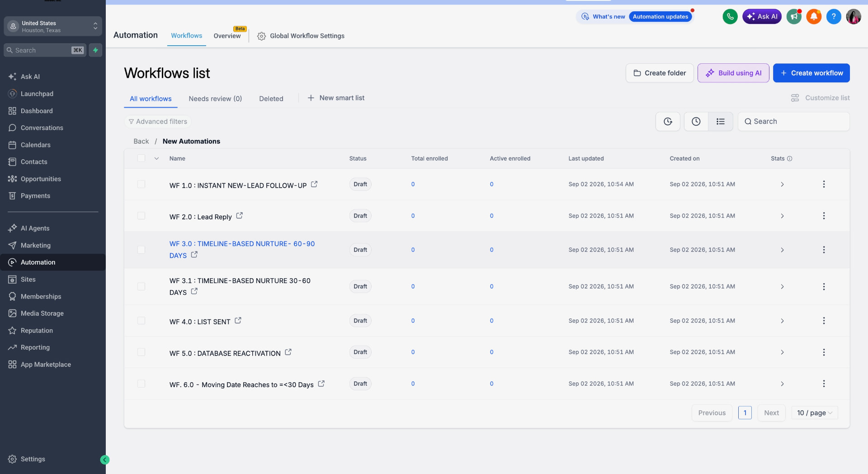Switch to the Overview beta tab
Image resolution: width=868 pixels, height=474 pixels.
pyautogui.click(x=227, y=36)
